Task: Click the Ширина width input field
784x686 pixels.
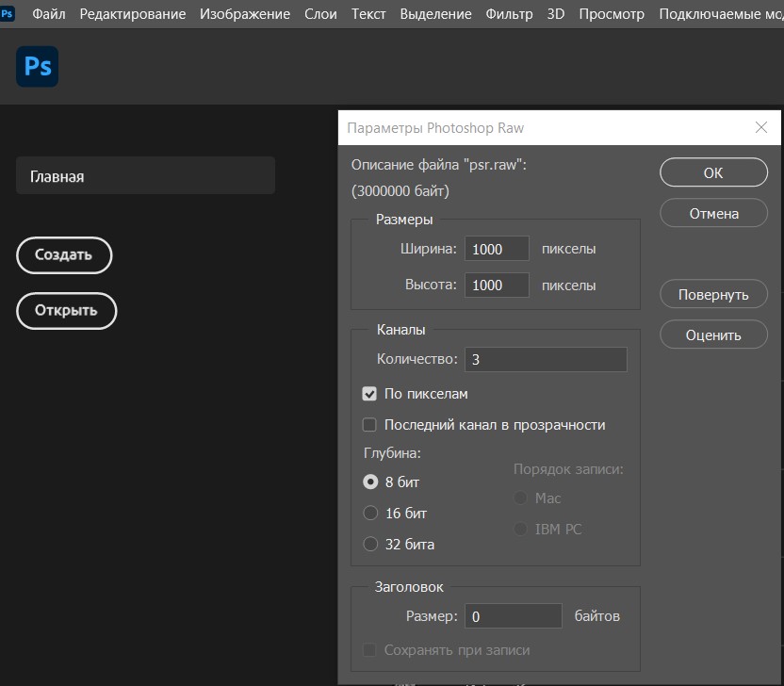Action: coord(497,249)
